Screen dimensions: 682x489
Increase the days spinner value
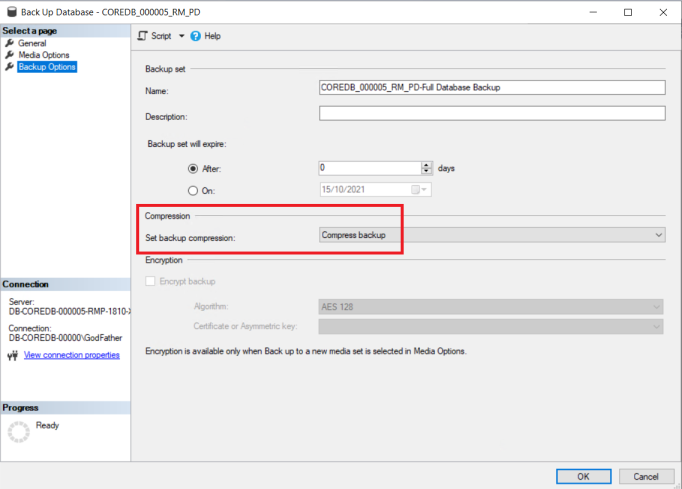[x=426, y=165]
